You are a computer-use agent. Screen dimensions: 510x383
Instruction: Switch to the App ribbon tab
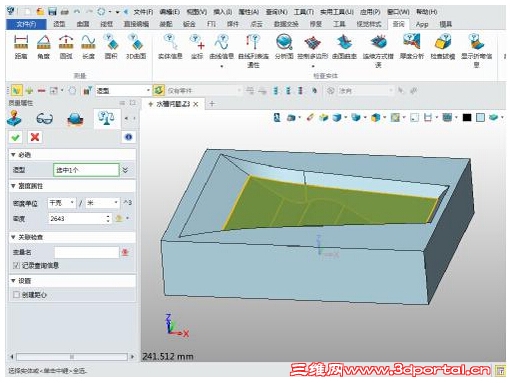422,24
